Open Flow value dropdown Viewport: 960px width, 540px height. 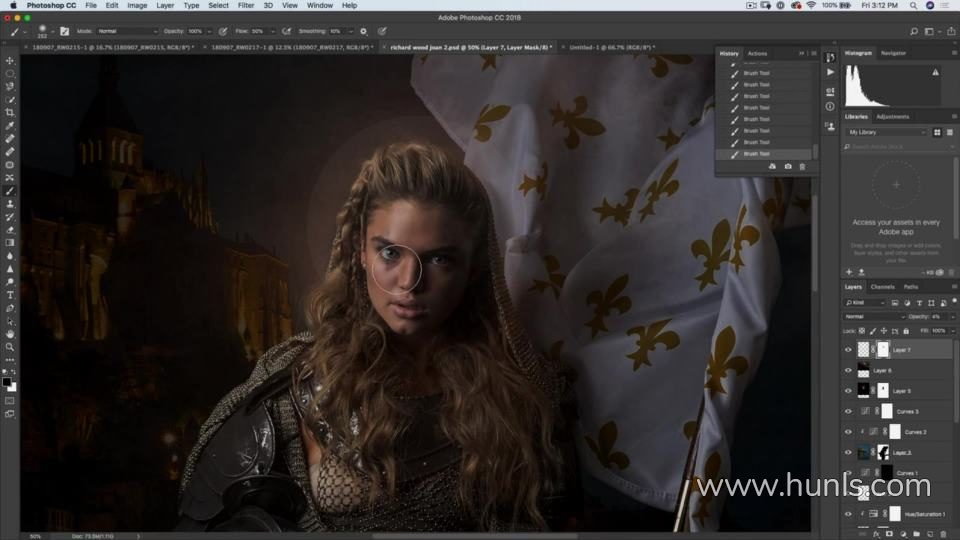tap(272, 31)
